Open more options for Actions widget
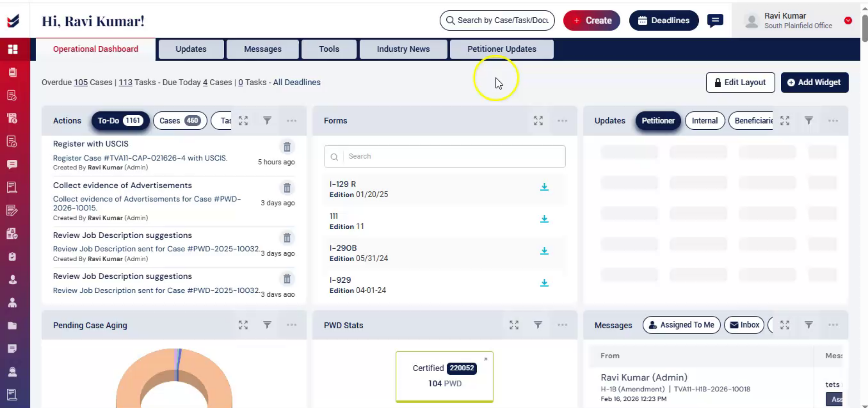Viewport: 868px width, 408px height. (292, 121)
